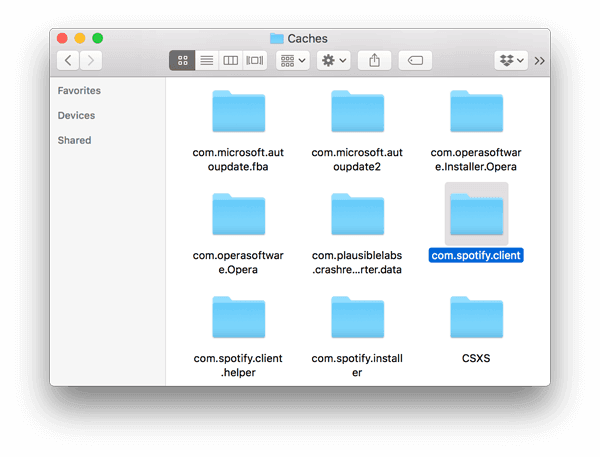Show more toolbar items via double chevron
The height and width of the screenshot is (457, 600).
pos(540,61)
